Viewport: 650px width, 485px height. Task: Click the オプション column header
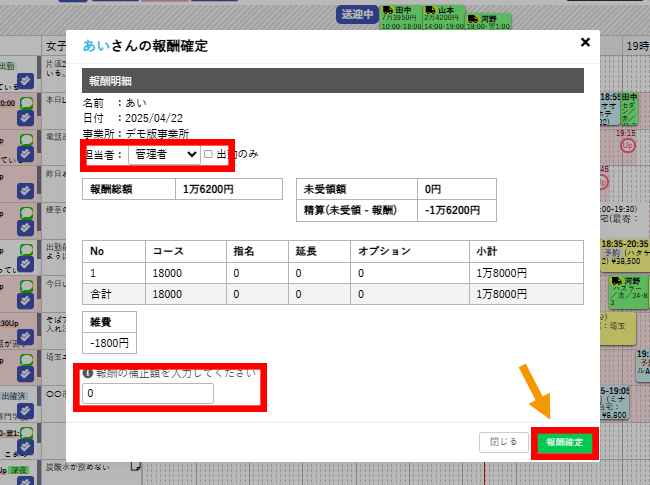[410, 251]
